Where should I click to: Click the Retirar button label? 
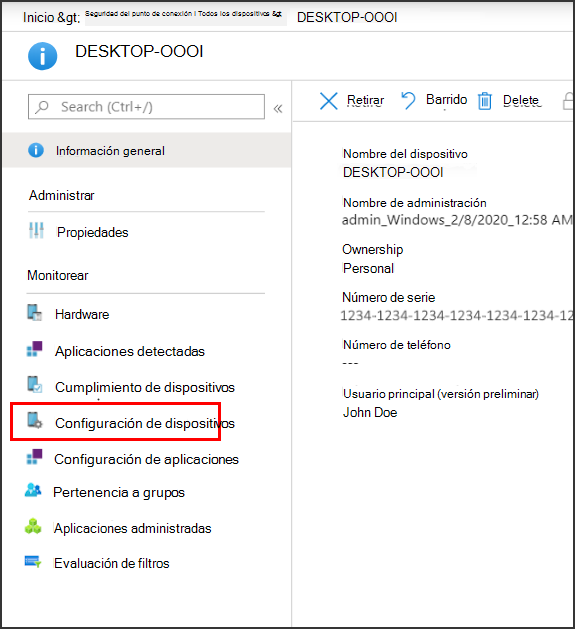click(x=365, y=100)
